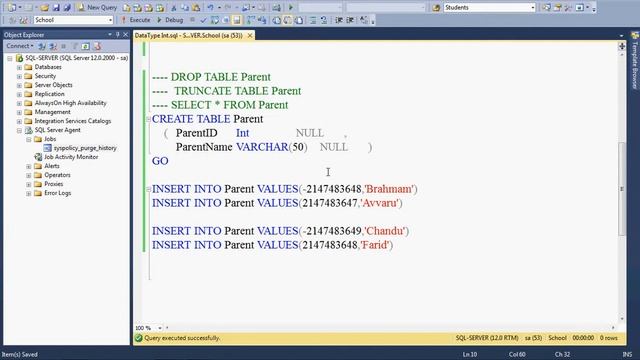Click the Save All icon

(67, 7)
